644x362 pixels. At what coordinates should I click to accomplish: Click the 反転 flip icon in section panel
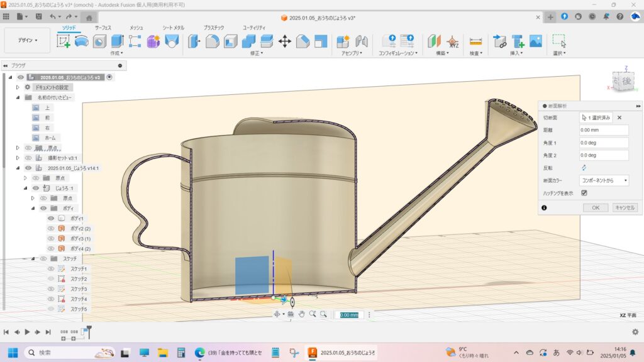click(584, 168)
